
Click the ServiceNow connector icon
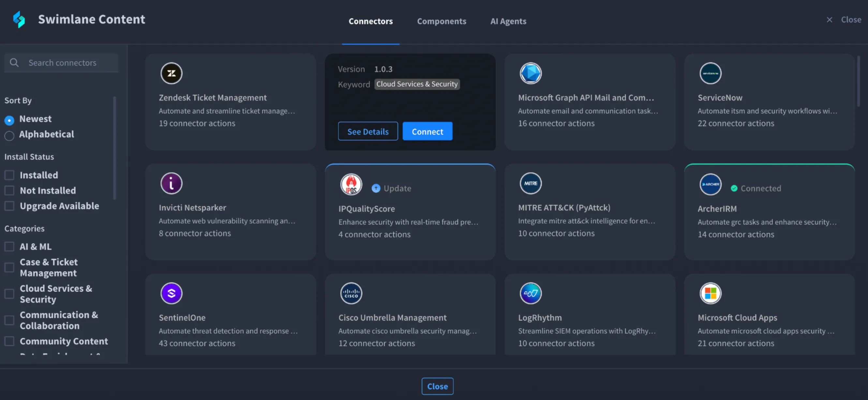tap(710, 73)
